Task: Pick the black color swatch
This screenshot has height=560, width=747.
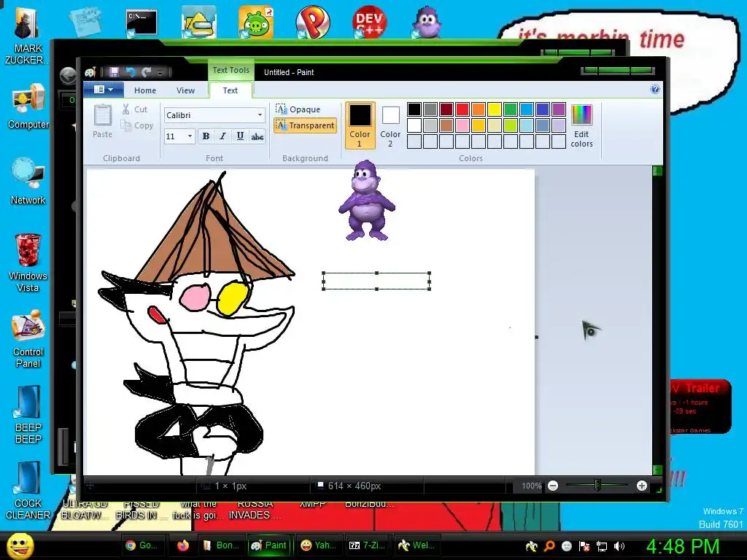Action: [414, 109]
